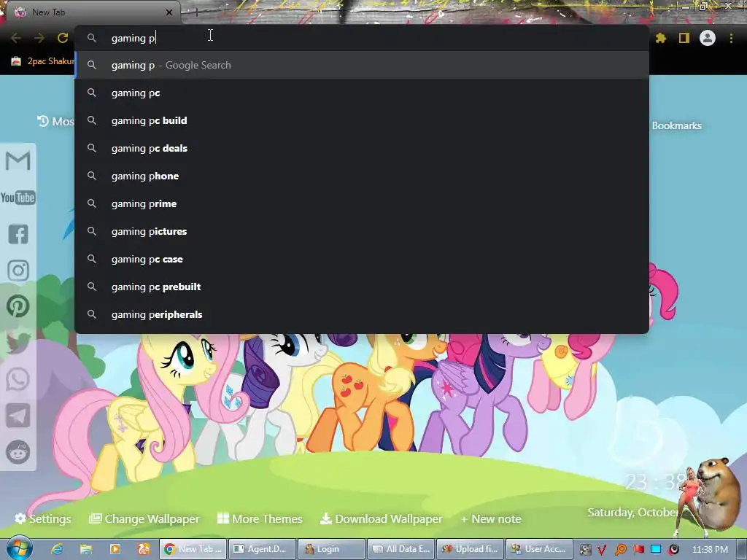Click the red flag tray icon
This screenshot has width=747, height=560.
pyautogui.click(x=638, y=550)
